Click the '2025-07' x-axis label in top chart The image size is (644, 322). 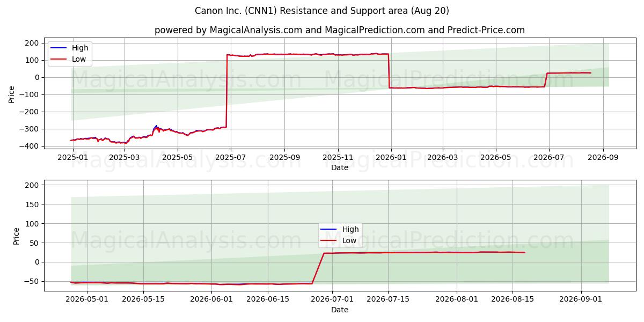pos(230,158)
